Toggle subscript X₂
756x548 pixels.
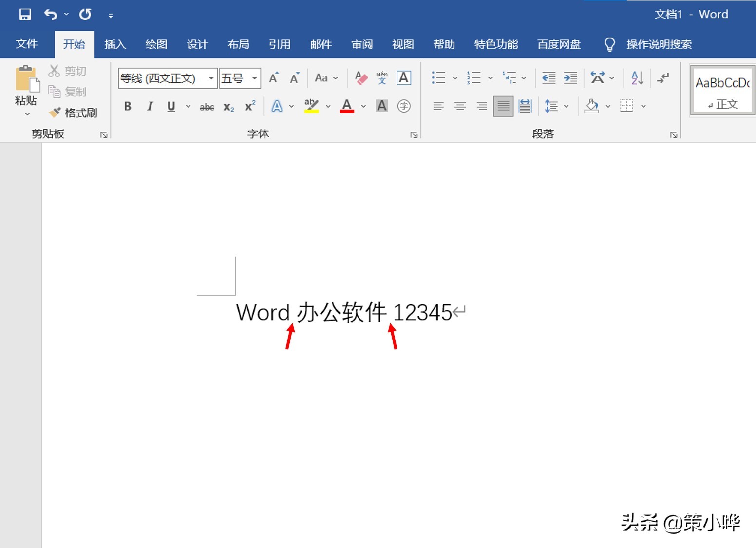228,107
